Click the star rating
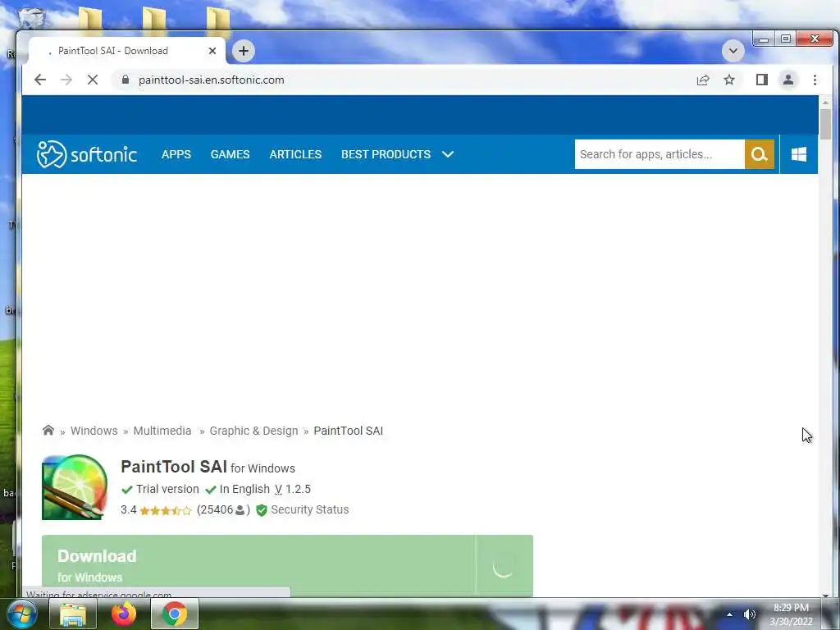The width and height of the screenshot is (840, 630). [165, 510]
